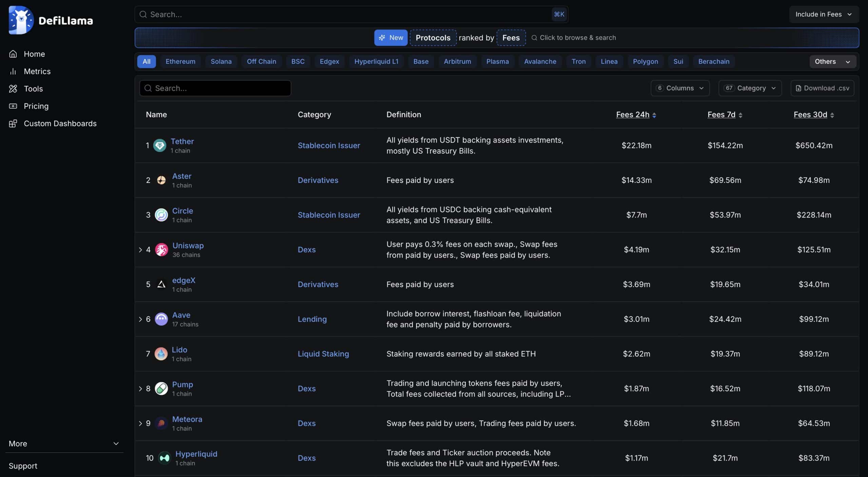Click the 'Click to browse & search' field
Image resolution: width=868 pixels, height=477 pixels.
[x=574, y=38]
